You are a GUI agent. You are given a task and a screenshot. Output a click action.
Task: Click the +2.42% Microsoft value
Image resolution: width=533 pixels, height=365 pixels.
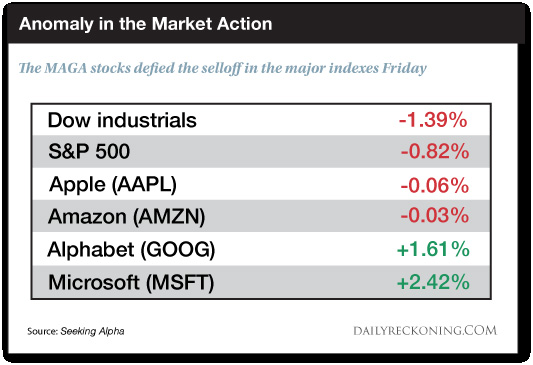[433, 282]
